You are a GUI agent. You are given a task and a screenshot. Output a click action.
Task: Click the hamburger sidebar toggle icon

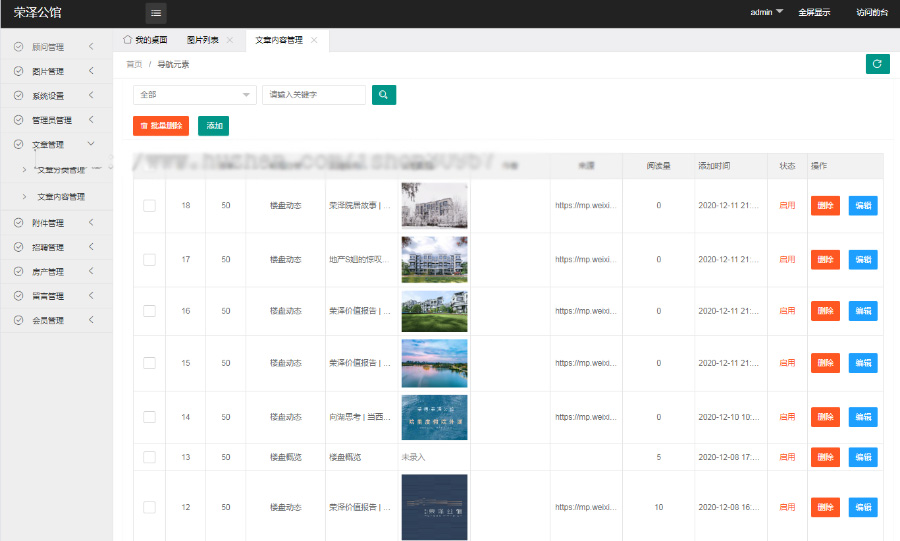(156, 13)
